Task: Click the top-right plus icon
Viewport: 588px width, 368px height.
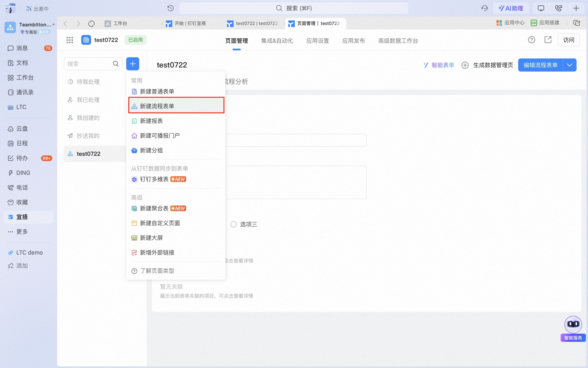Action: pyautogui.click(x=576, y=8)
